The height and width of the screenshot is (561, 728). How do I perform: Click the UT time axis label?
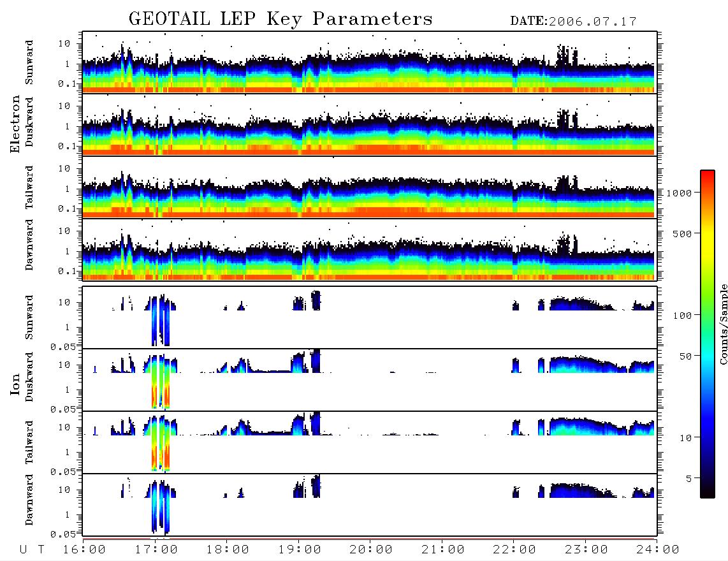click(x=32, y=550)
